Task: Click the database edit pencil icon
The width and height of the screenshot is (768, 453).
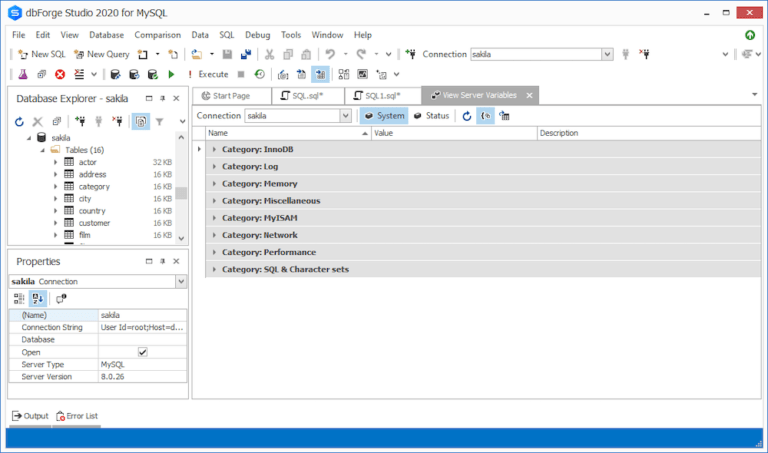Action: [115, 74]
